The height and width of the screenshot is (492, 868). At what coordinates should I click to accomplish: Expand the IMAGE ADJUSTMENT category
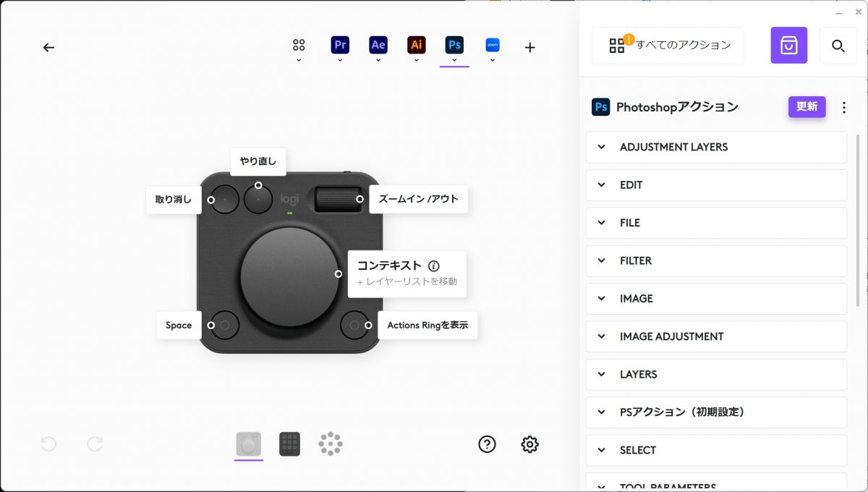point(716,336)
